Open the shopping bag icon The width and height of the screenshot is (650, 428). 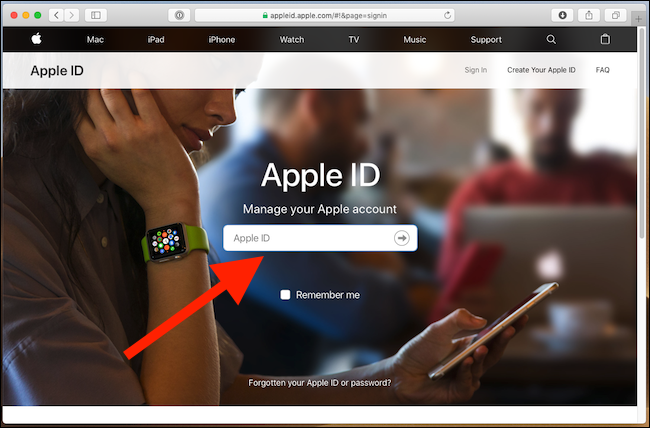605,39
